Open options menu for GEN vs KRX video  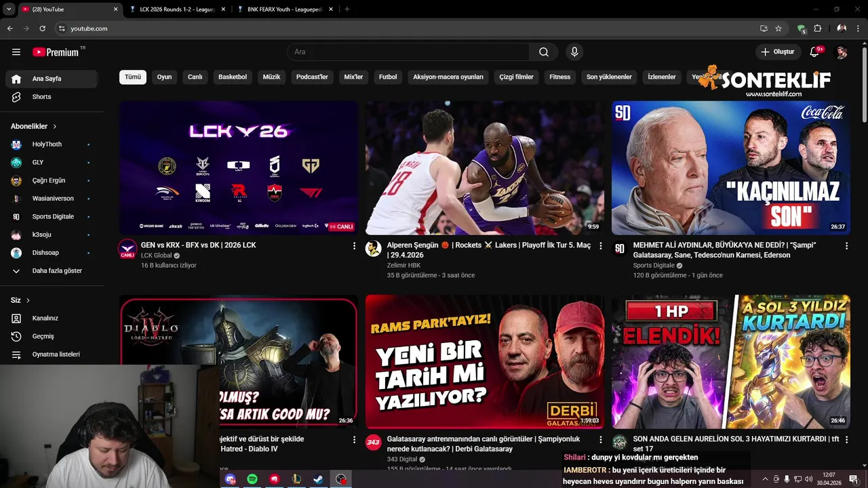353,246
